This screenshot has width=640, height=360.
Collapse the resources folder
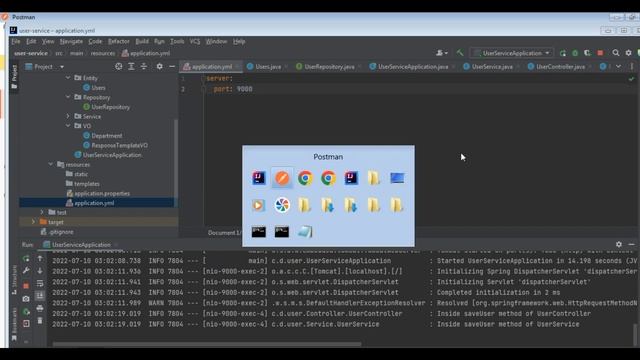coord(51,164)
